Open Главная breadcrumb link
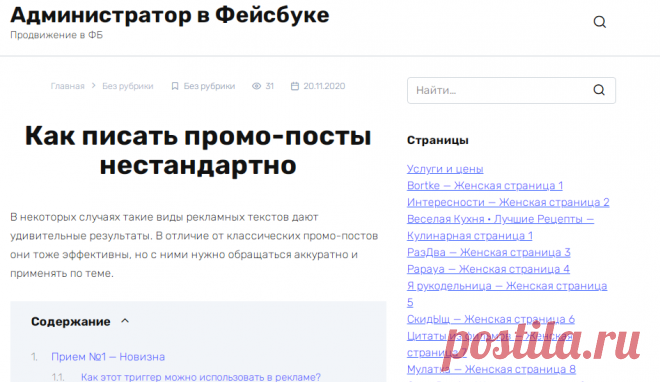Screen dimensions: 660x382 pyautogui.click(x=67, y=86)
